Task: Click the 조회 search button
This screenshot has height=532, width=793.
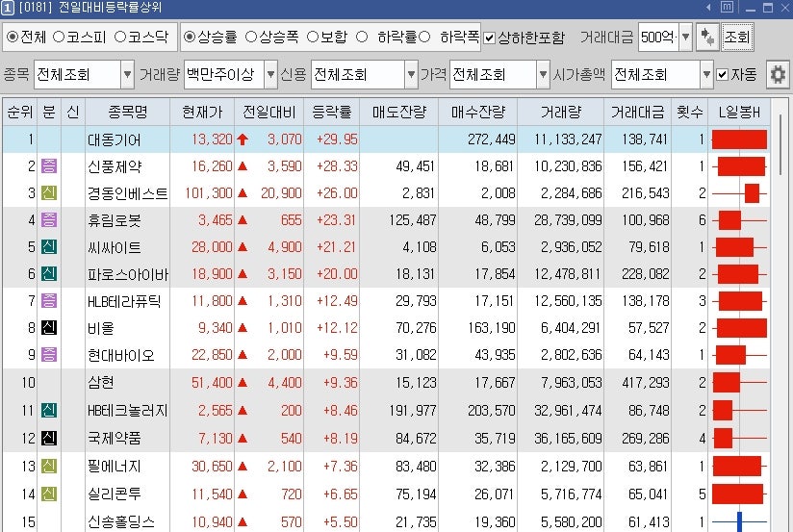Action: pyautogui.click(x=737, y=37)
